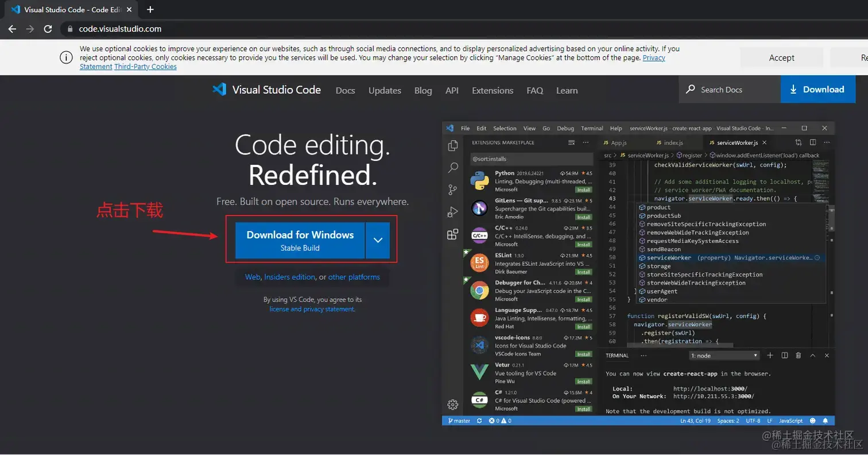Click the new terminal plus icon
The image size is (868, 455).
pos(769,355)
